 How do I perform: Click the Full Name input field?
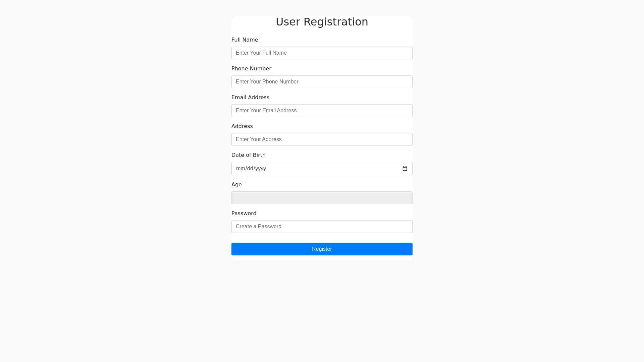click(x=322, y=53)
